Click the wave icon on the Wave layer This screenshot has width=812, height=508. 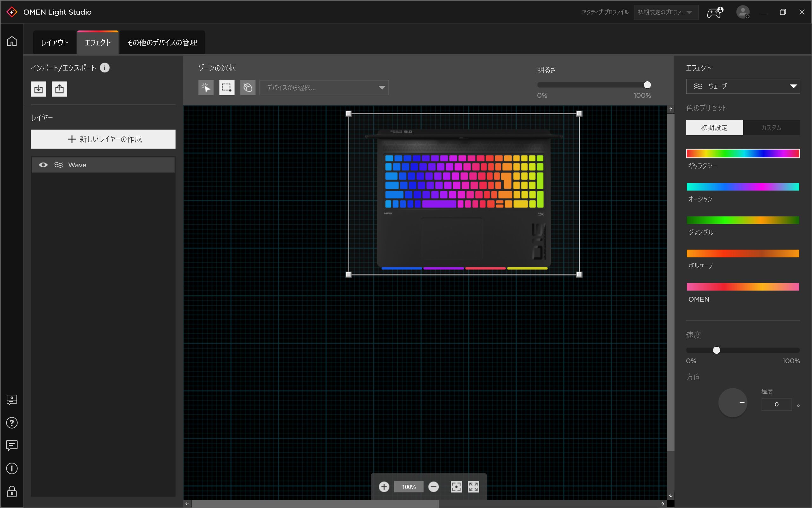click(59, 165)
